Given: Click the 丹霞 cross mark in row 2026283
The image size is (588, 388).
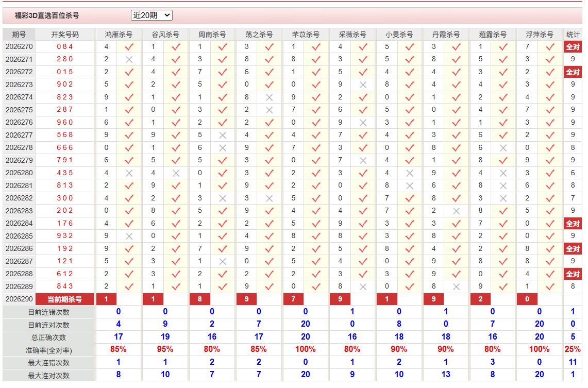Looking at the screenshot, I should click(x=457, y=211).
